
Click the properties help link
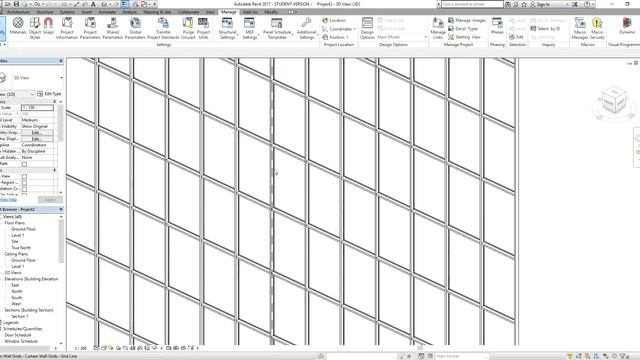9,200
